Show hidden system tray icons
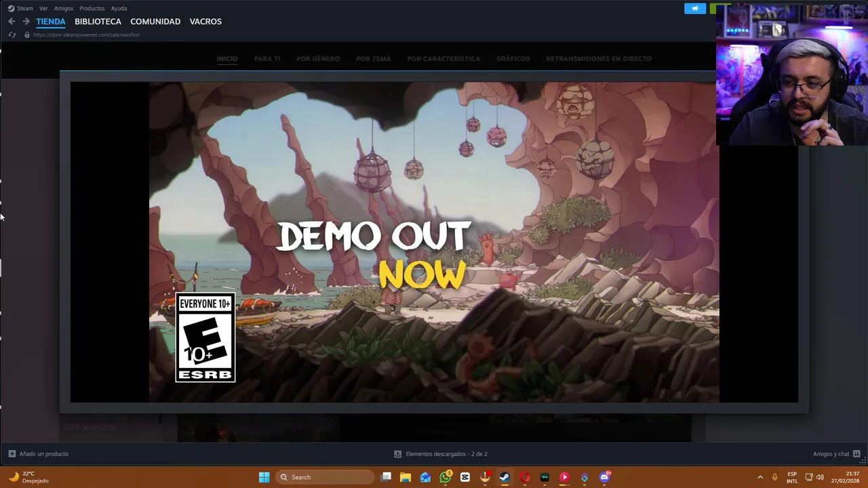The image size is (868, 488). coord(760,477)
